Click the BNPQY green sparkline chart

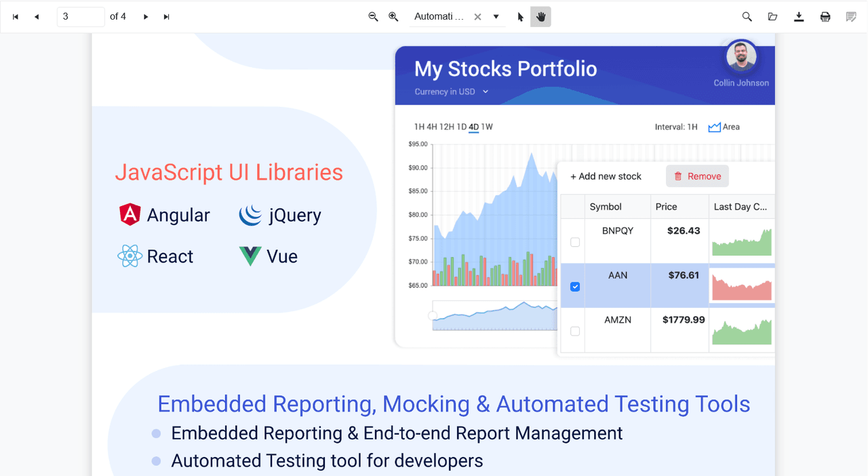coord(742,242)
